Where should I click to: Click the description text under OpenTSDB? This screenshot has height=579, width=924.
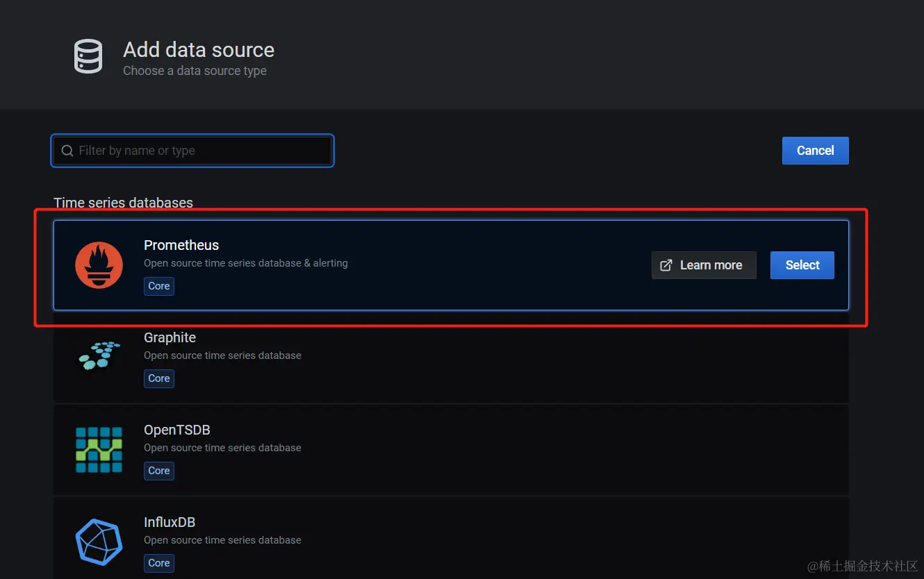pyautogui.click(x=222, y=448)
